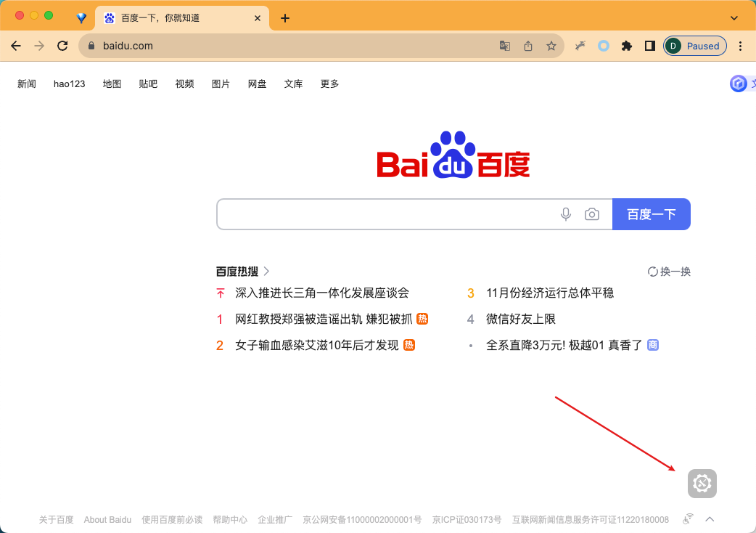Screen dimensions: 756x533
Task: Open a new tab with the plus button
Action: click(x=285, y=18)
